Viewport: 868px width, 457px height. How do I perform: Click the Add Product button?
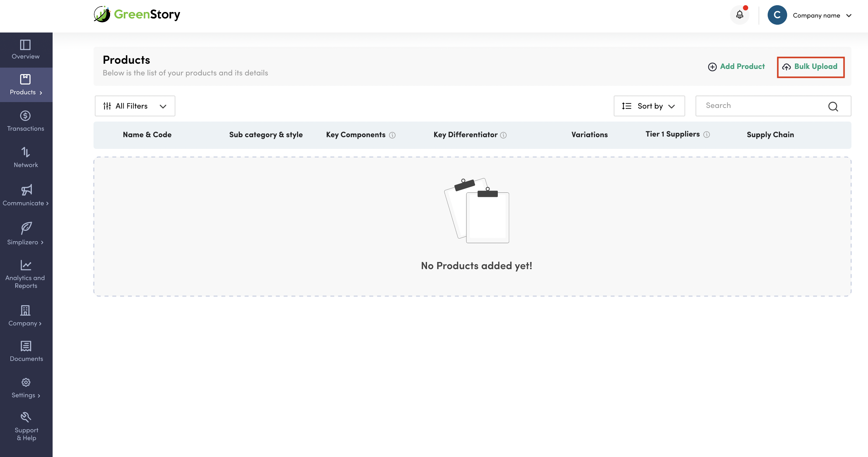click(736, 67)
